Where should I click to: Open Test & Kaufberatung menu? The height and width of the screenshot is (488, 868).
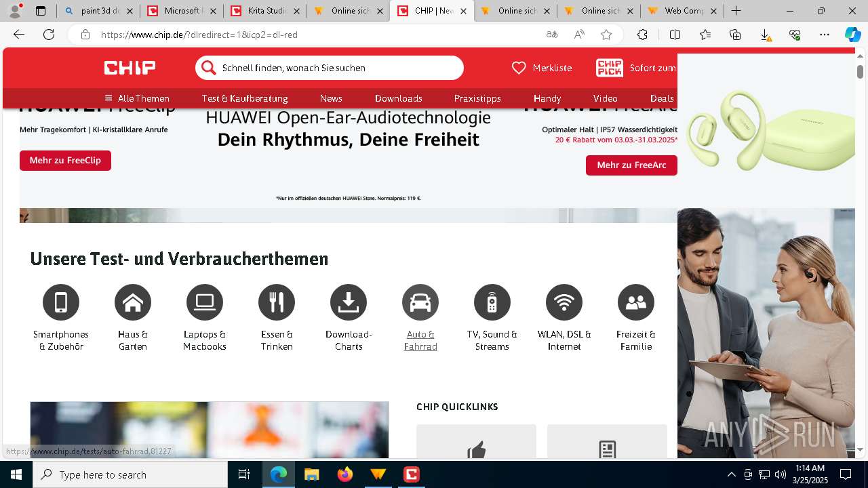click(x=245, y=98)
